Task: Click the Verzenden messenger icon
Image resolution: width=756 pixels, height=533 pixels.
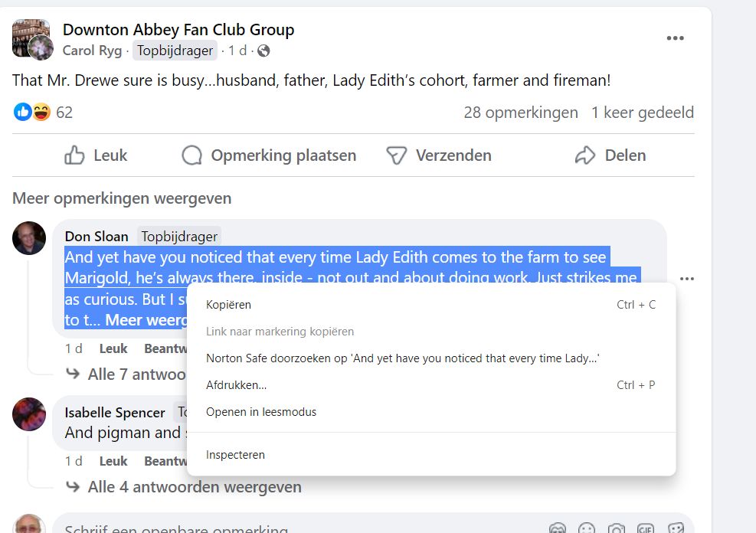Action: coord(396,155)
